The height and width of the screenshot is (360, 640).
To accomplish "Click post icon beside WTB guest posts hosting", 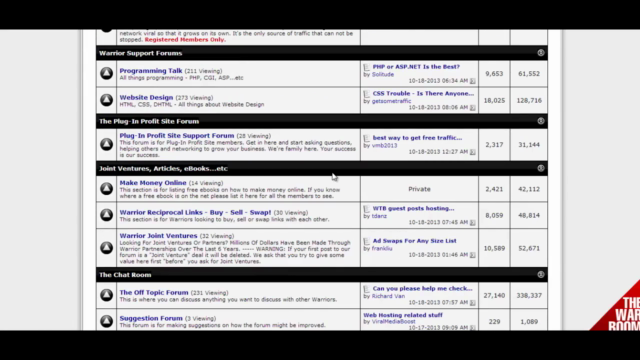I will [x=367, y=209].
